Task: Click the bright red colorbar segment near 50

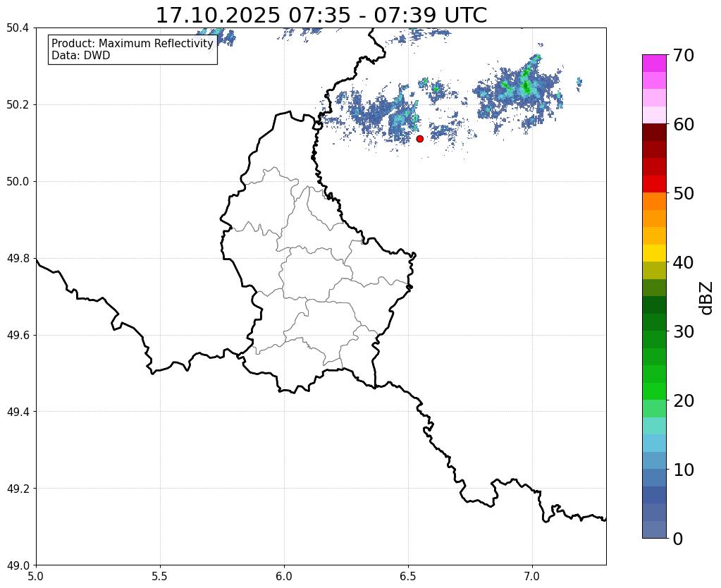Action: click(x=654, y=184)
